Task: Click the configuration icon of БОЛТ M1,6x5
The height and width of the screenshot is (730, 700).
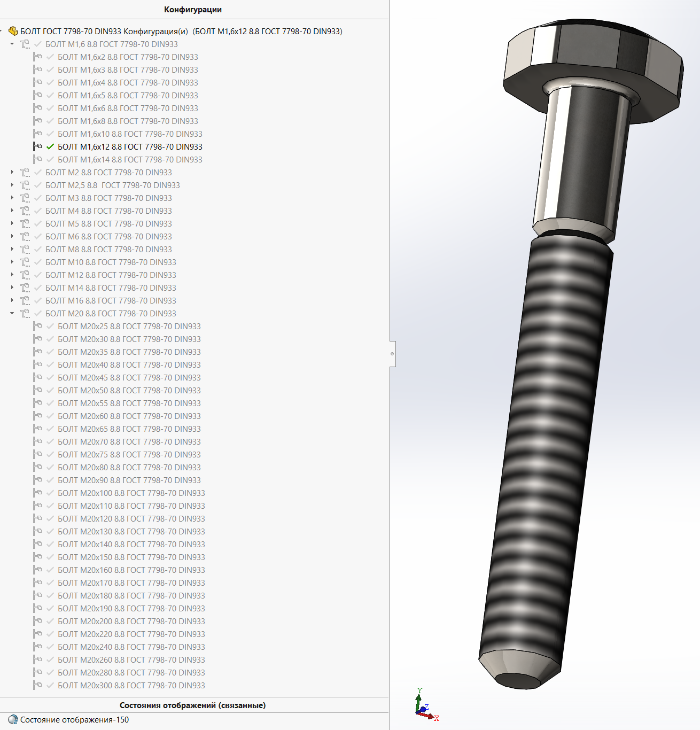Action: click(37, 95)
